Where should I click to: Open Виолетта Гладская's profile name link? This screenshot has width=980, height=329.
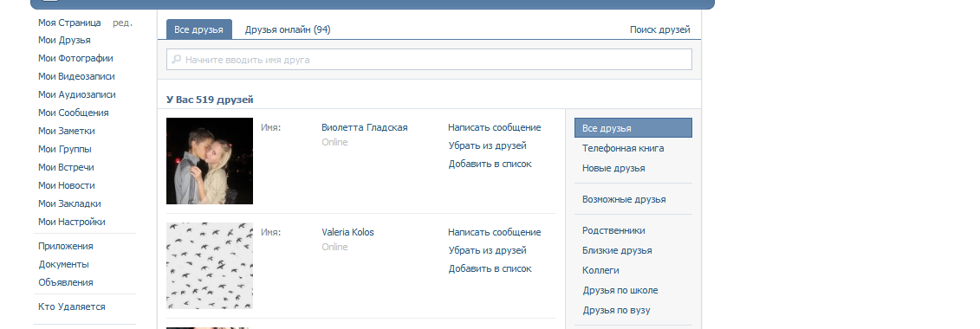tap(365, 127)
